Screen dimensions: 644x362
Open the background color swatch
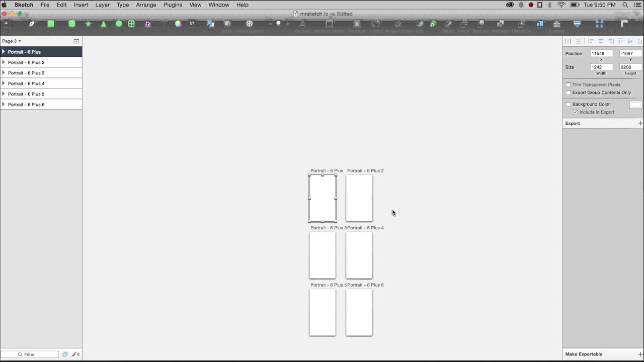(635, 105)
